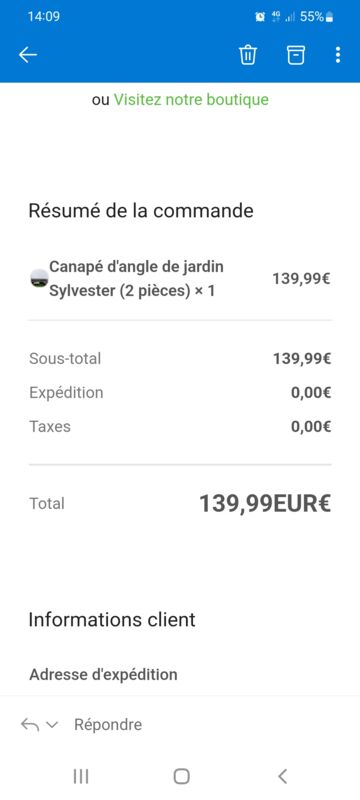Image resolution: width=360 pixels, height=800 pixels.
Task: Tap Android home button
Action: 182,776
